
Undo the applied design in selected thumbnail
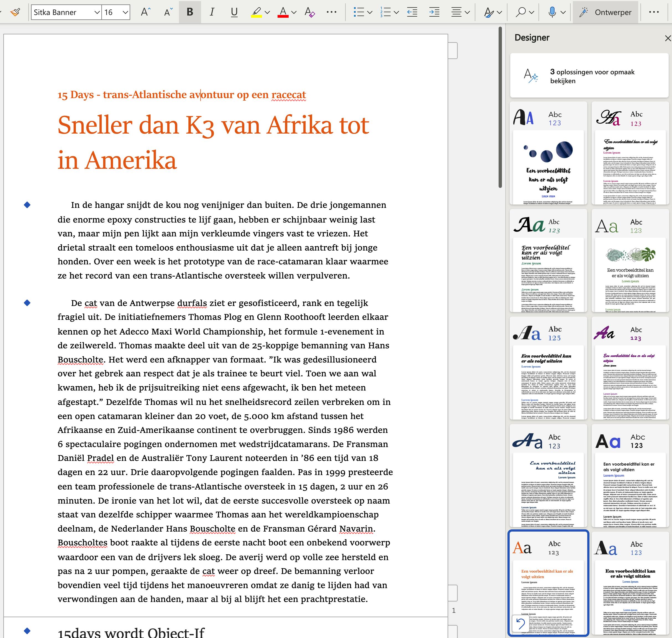pyautogui.click(x=520, y=624)
